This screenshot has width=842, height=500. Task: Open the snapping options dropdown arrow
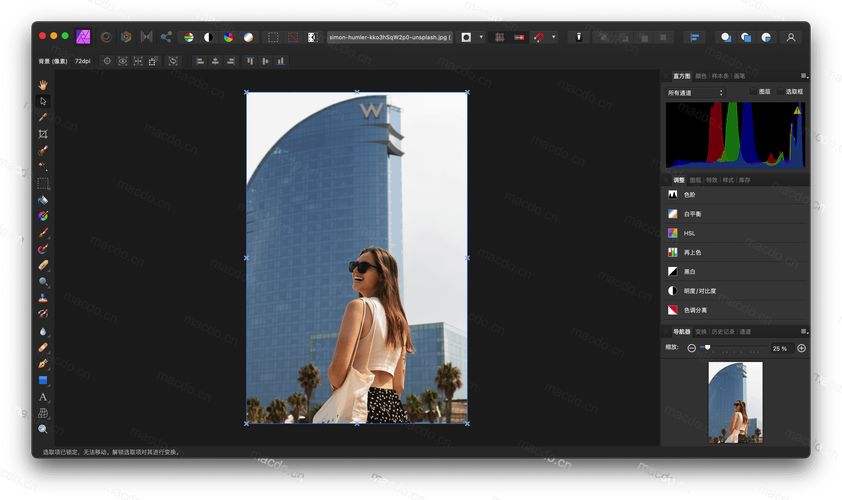pyautogui.click(x=554, y=37)
